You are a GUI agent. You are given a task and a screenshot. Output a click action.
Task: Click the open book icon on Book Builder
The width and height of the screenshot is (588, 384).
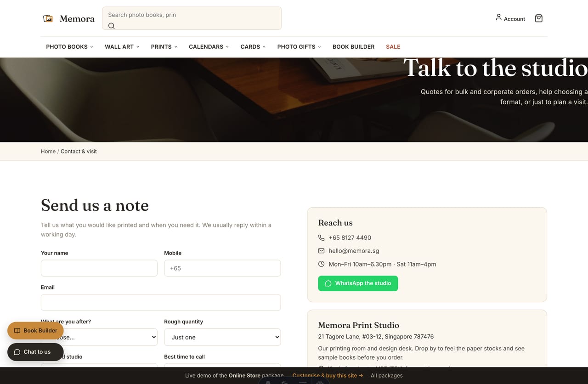click(x=17, y=331)
